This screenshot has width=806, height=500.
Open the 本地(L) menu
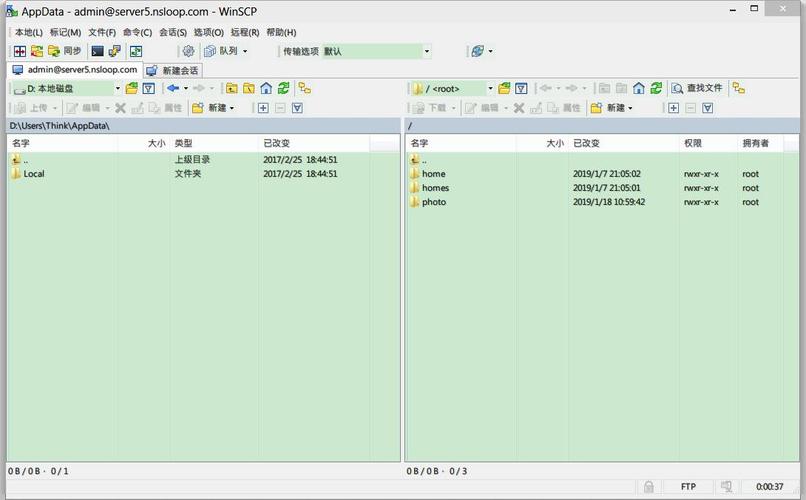point(29,32)
